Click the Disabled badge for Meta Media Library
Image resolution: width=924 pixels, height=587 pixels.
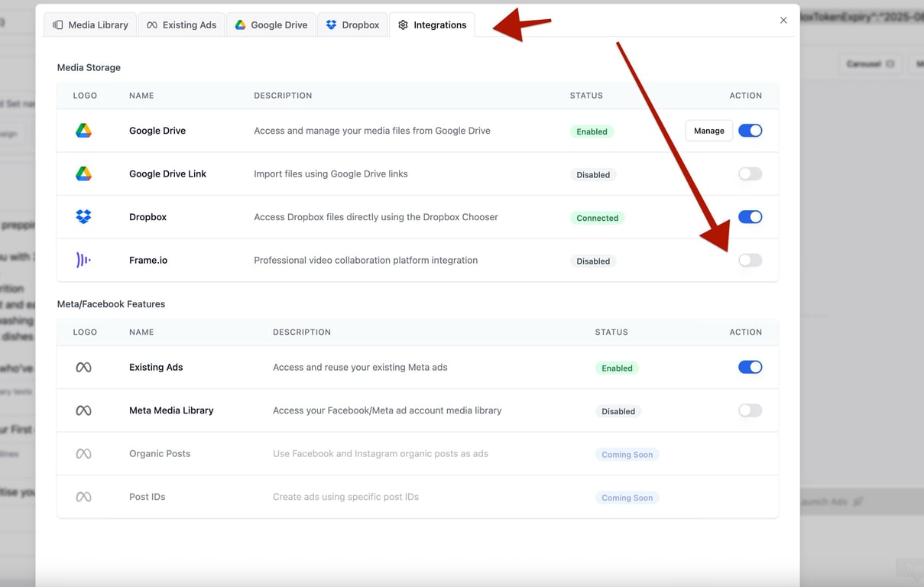618,411
